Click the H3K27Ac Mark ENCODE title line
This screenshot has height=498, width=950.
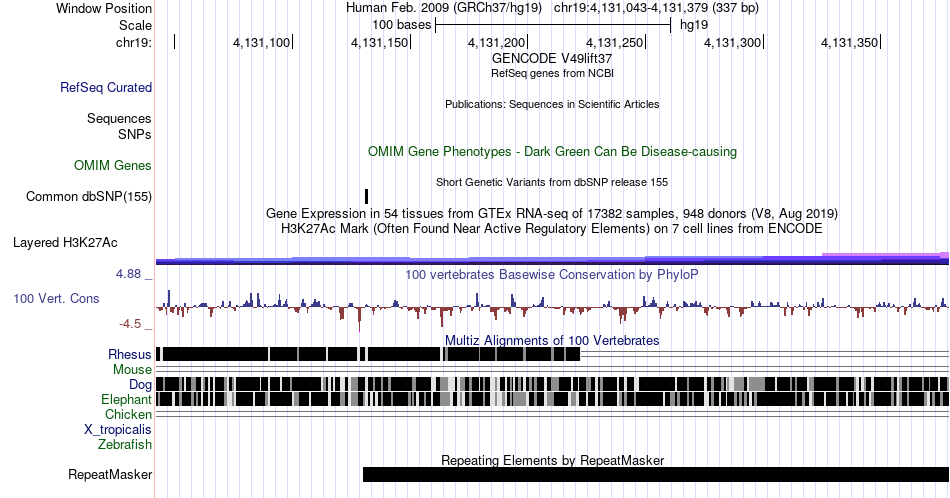[x=552, y=228]
